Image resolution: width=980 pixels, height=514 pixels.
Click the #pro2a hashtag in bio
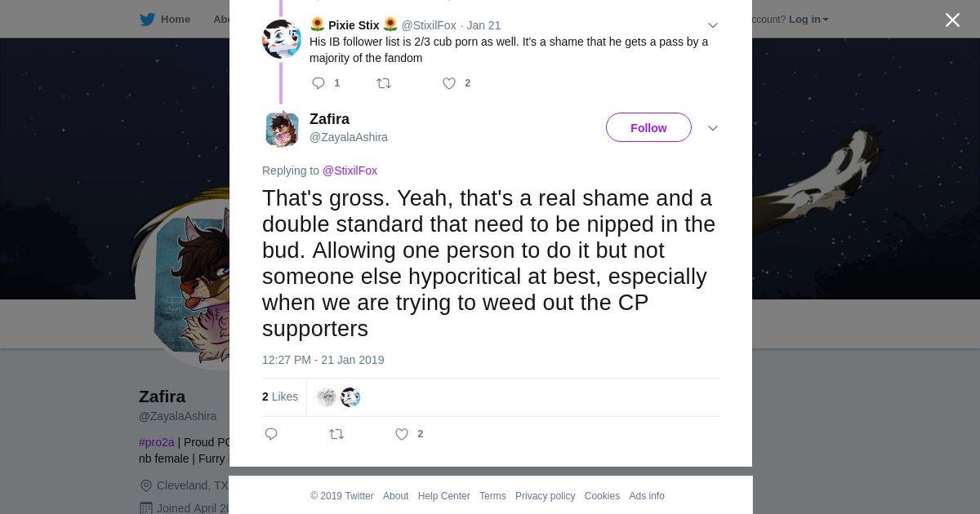157,442
